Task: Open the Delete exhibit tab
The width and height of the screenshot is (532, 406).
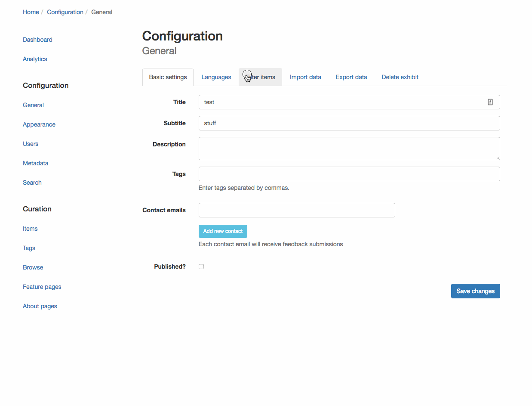Action: (400, 77)
